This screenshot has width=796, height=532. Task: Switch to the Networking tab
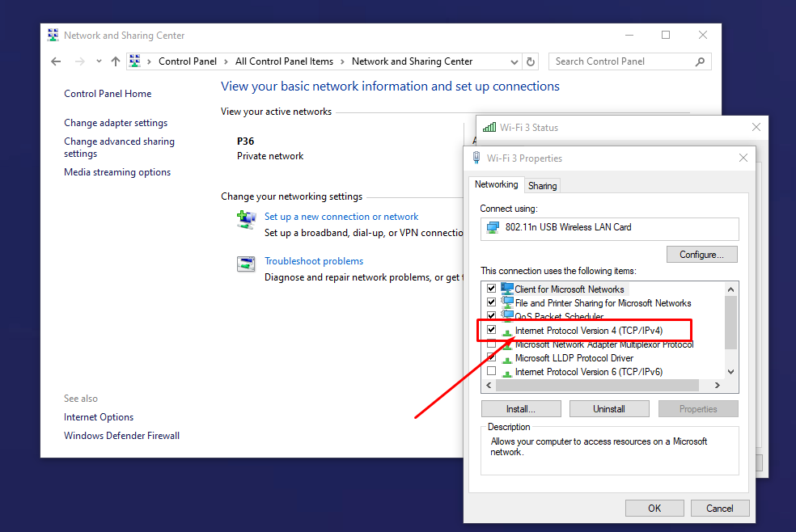click(x=496, y=184)
